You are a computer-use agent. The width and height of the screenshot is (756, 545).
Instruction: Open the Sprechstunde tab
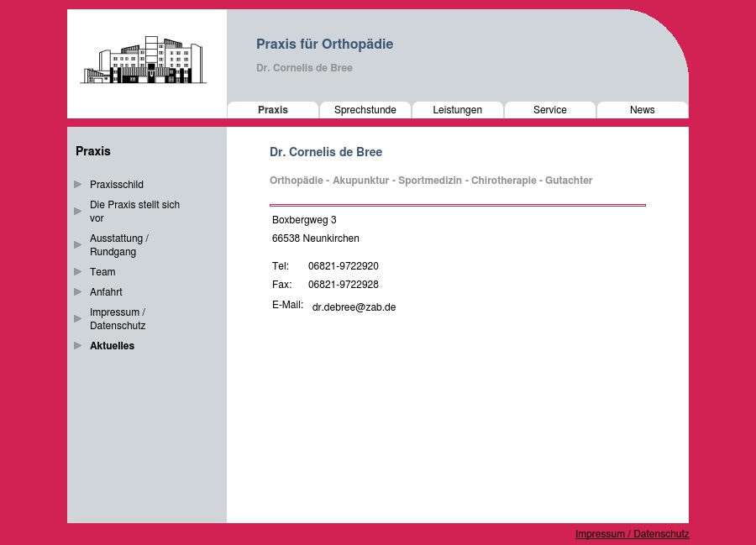pos(365,109)
